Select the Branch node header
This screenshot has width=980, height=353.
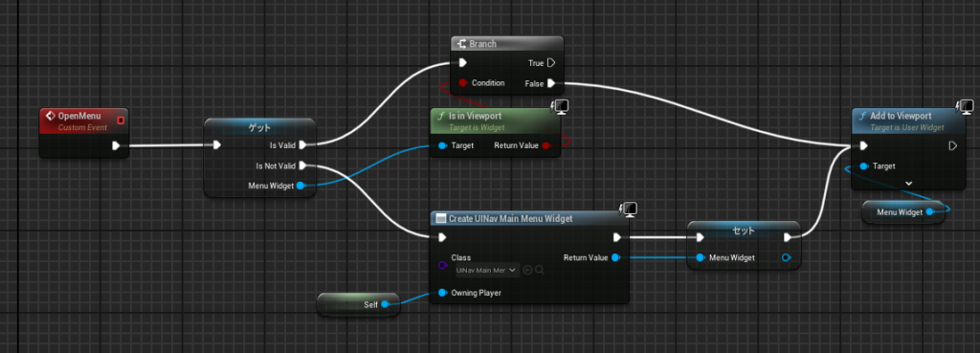(x=507, y=44)
